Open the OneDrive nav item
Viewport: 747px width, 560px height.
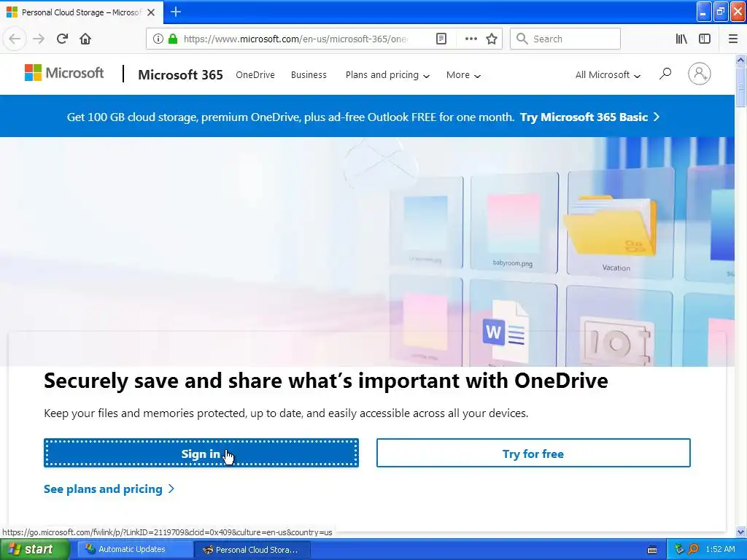click(x=255, y=75)
